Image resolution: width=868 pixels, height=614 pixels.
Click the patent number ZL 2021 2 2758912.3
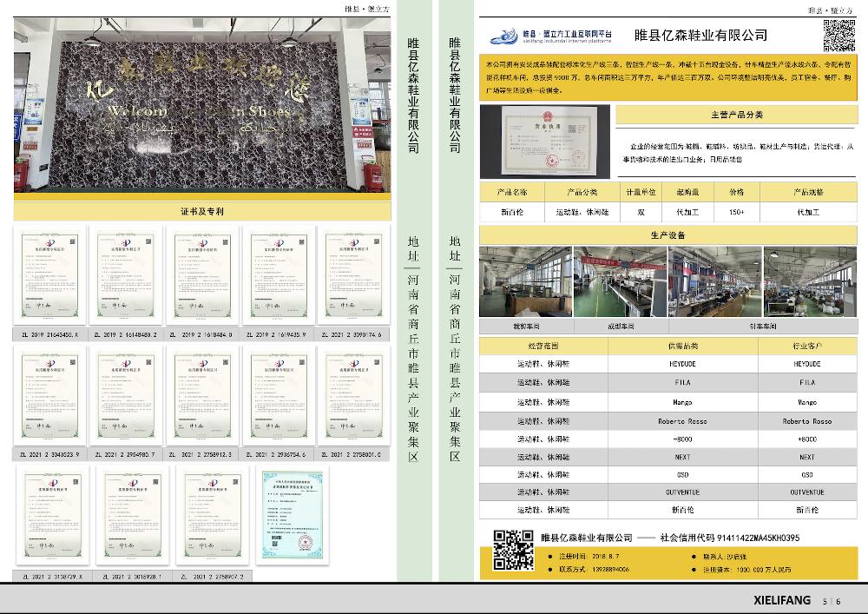click(201, 454)
